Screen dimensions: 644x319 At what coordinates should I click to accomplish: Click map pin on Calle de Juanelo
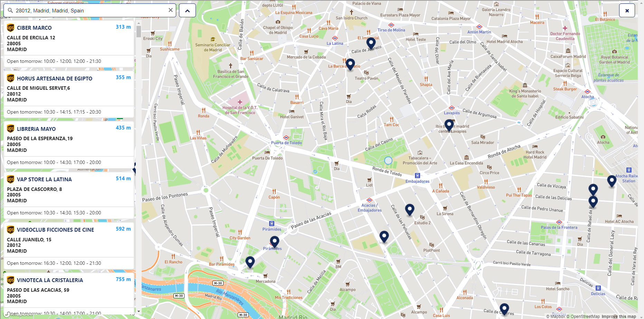point(371,43)
